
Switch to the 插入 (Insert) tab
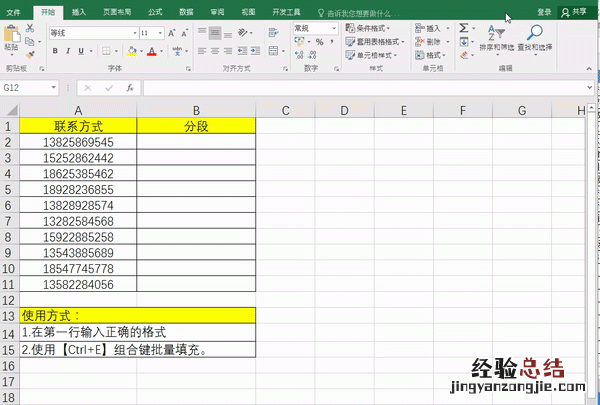[79, 12]
